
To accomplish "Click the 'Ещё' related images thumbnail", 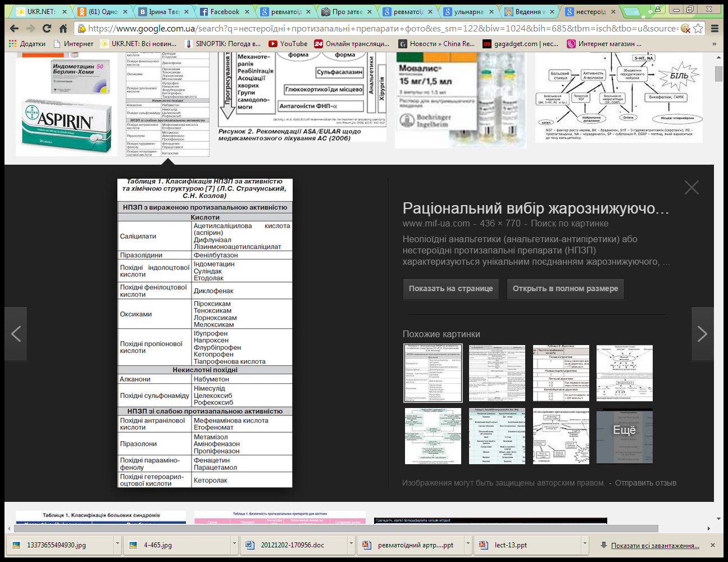I will coord(624,436).
